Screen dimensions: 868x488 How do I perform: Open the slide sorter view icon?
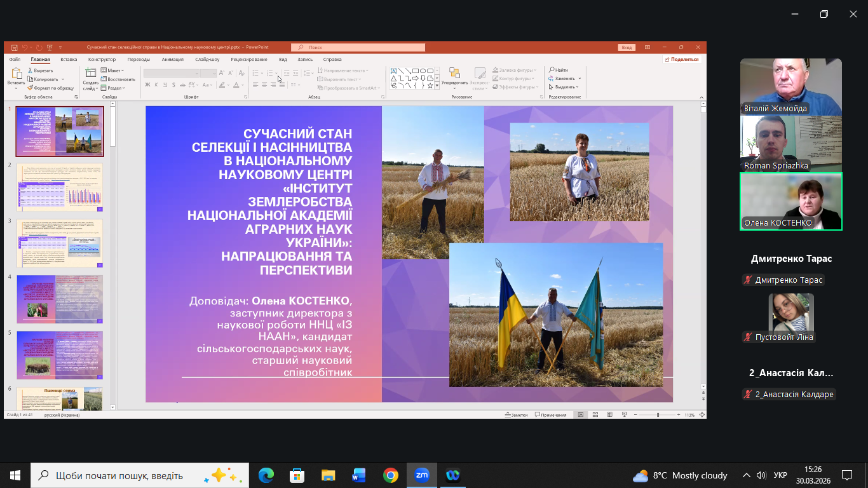[x=595, y=415]
